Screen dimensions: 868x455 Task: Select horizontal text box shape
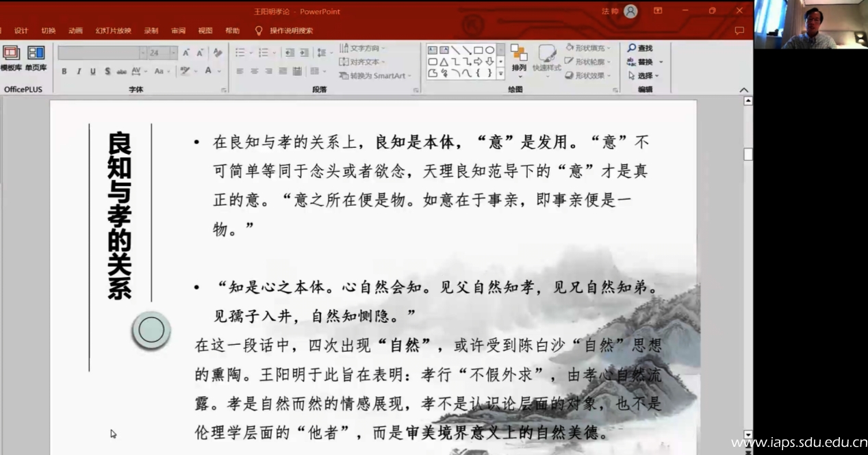[x=433, y=50]
